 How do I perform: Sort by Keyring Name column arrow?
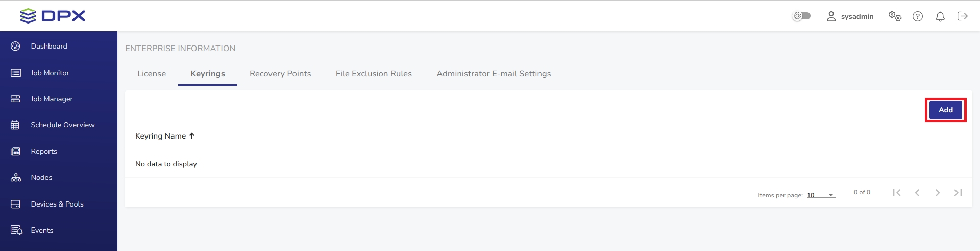tap(192, 136)
